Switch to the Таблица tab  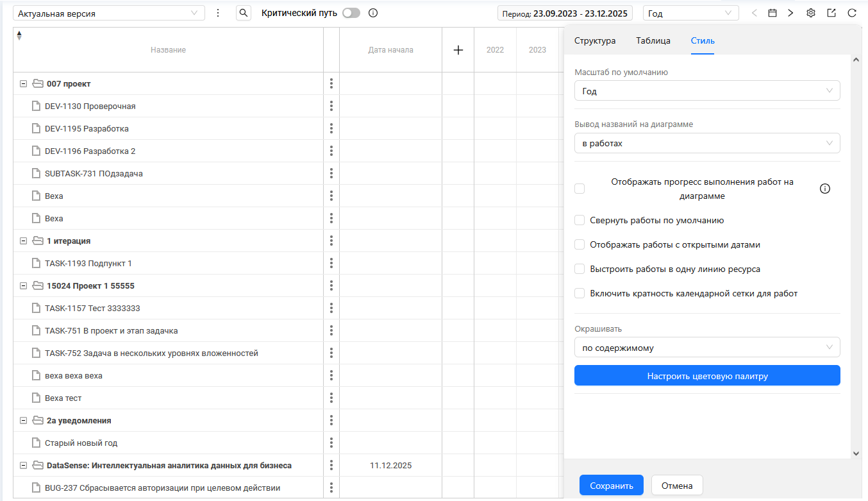(653, 40)
